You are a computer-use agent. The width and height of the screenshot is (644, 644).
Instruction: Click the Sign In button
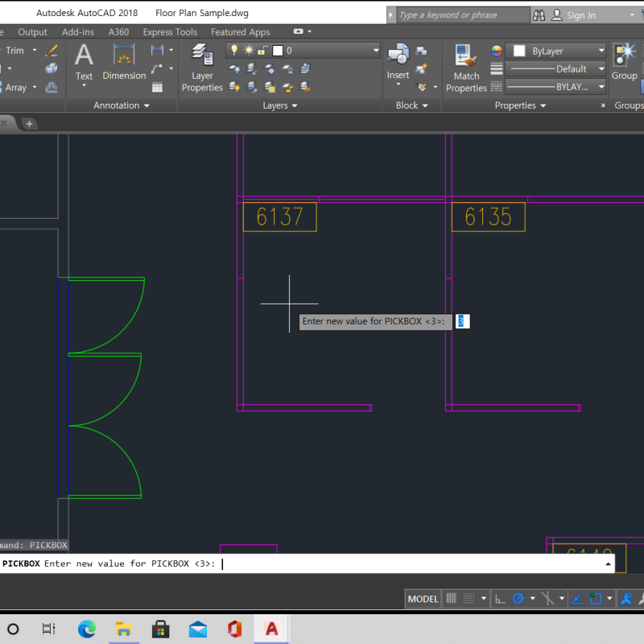(574, 15)
